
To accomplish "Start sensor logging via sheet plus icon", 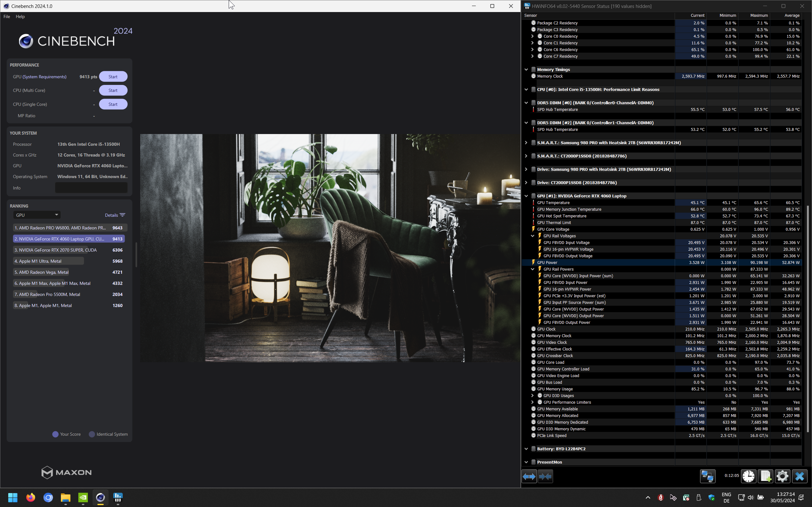I will click(x=765, y=476).
